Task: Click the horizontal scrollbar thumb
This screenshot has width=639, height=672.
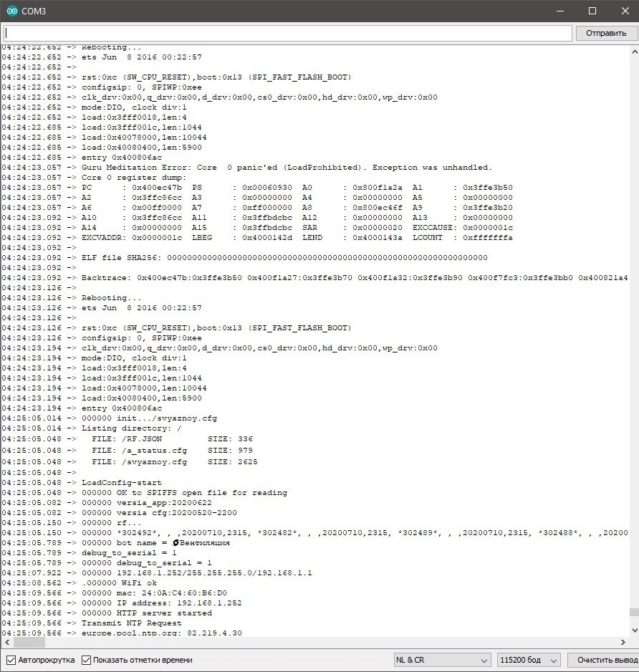Action: (x=29, y=642)
